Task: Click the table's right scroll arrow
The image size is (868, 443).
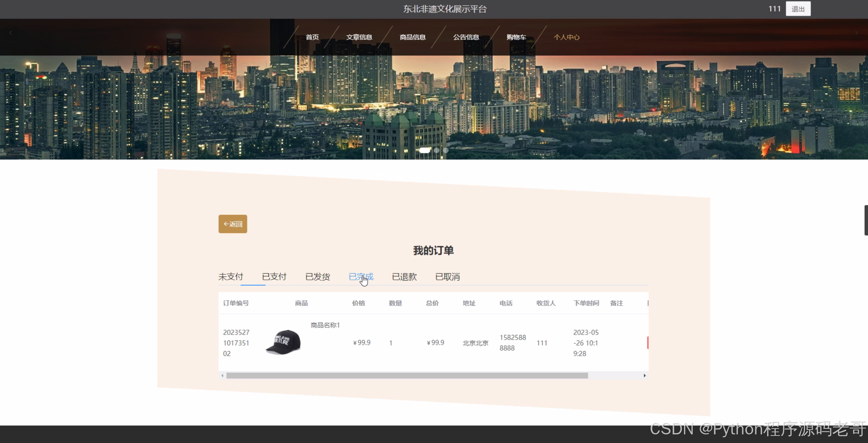Action: coord(644,376)
